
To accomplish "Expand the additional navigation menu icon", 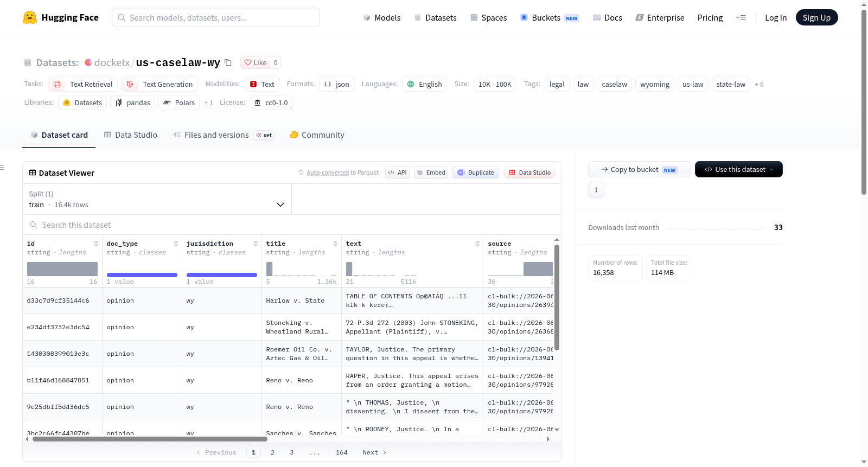I will click(x=741, y=17).
